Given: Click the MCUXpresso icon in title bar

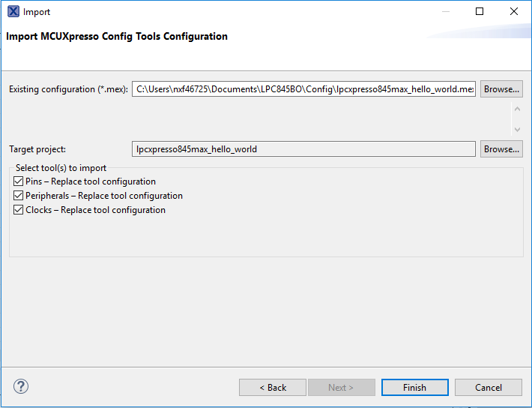Looking at the screenshot, I should [x=13, y=12].
